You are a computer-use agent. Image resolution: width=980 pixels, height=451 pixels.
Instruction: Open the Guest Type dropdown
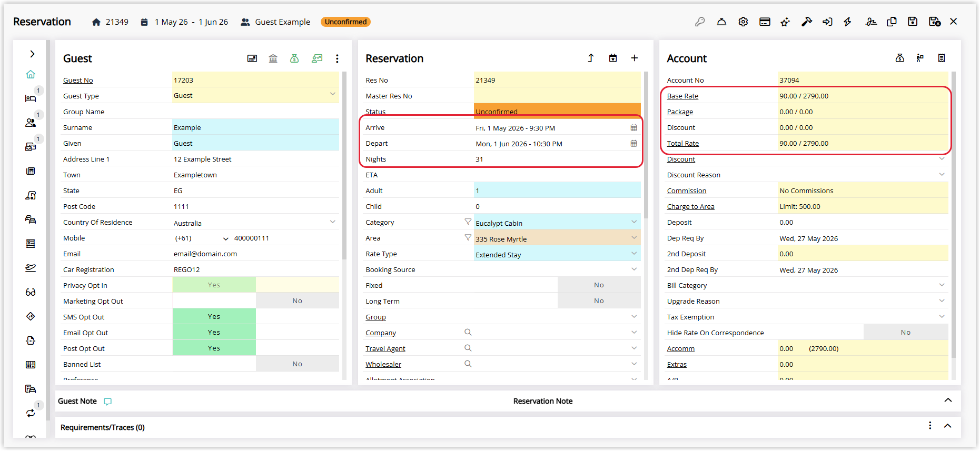[x=332, y=94]
